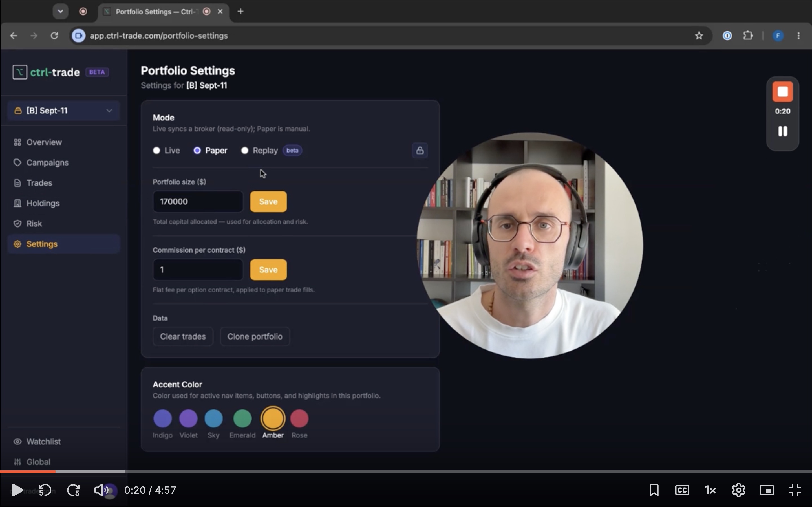
Task: Stop recording with the orange square button
Action: pyautogui.click(x=782, y=92)
